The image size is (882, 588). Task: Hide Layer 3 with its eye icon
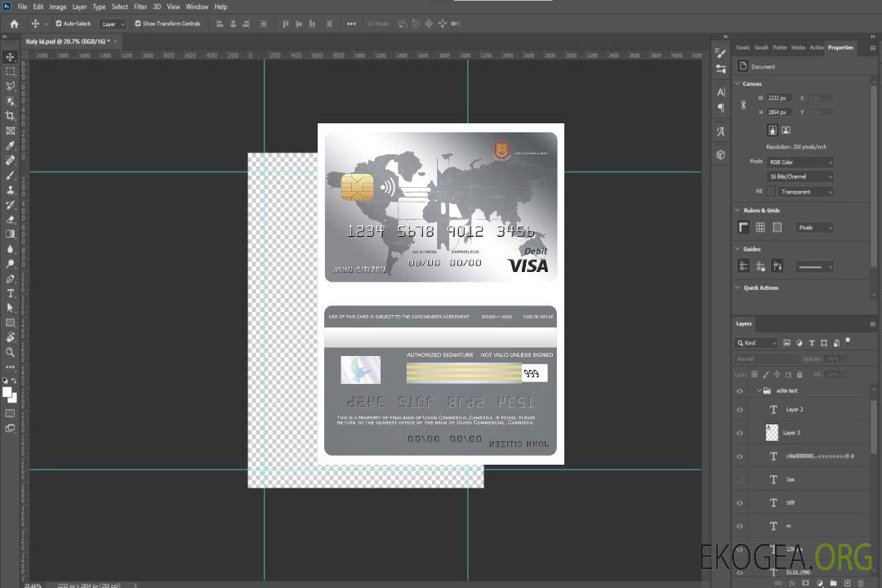tap(740, 434)
